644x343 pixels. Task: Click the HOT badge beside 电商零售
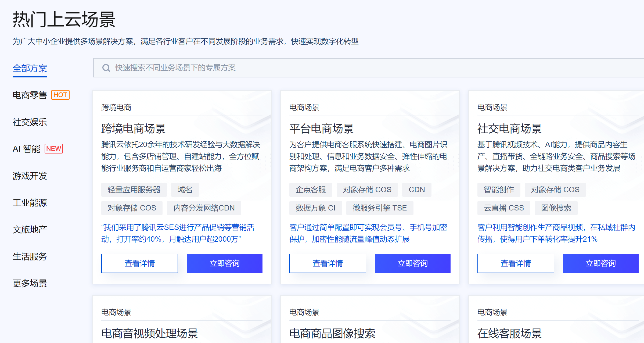(x=60, y=95)
